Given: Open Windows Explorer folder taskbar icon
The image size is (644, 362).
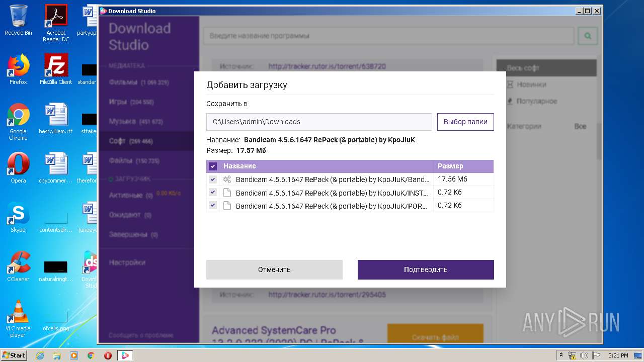Looking at the screenshot, I should pos(57,355).
